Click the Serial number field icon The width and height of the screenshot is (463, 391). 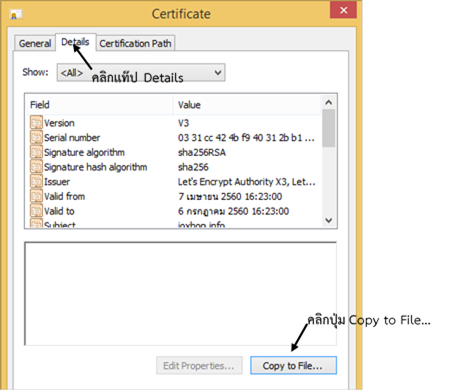point(36,137)
